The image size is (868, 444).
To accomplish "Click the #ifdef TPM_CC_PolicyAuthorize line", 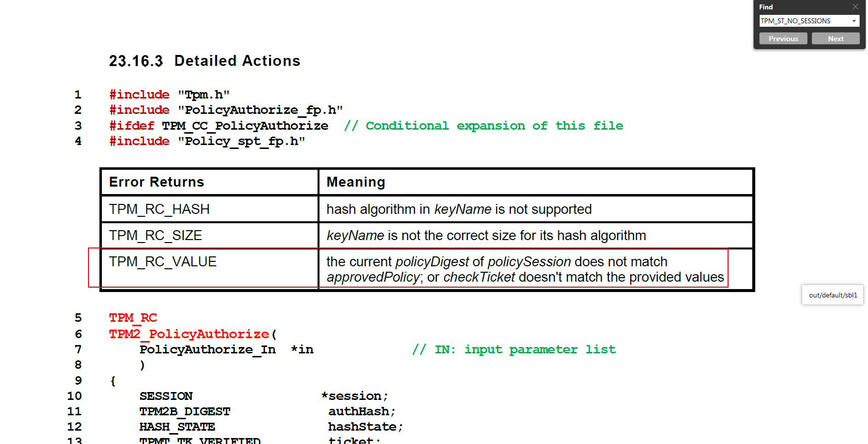I will coord(219,126).
